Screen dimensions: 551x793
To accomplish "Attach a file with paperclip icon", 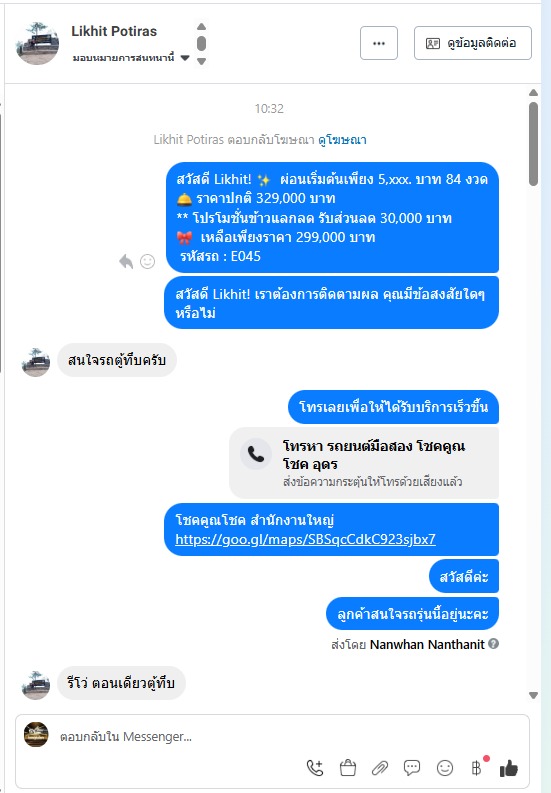I will (x=379, y=768).
